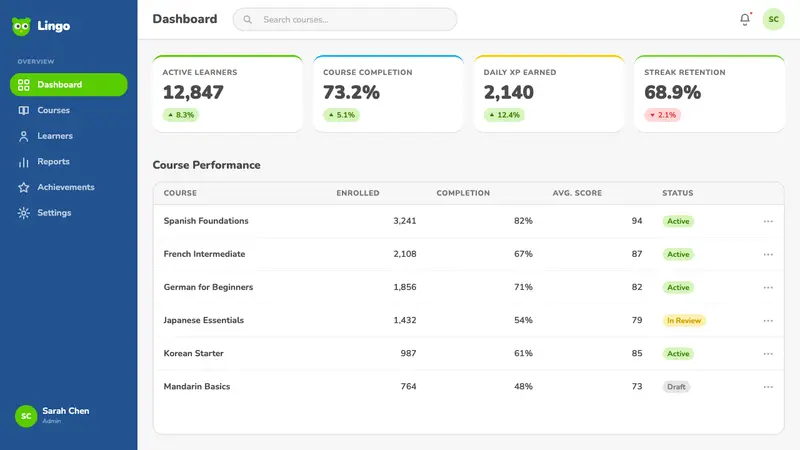The height and width of the screenshot is (450, 800).
Task: Click the search magnifier icon
Action: tap(247, 19)
